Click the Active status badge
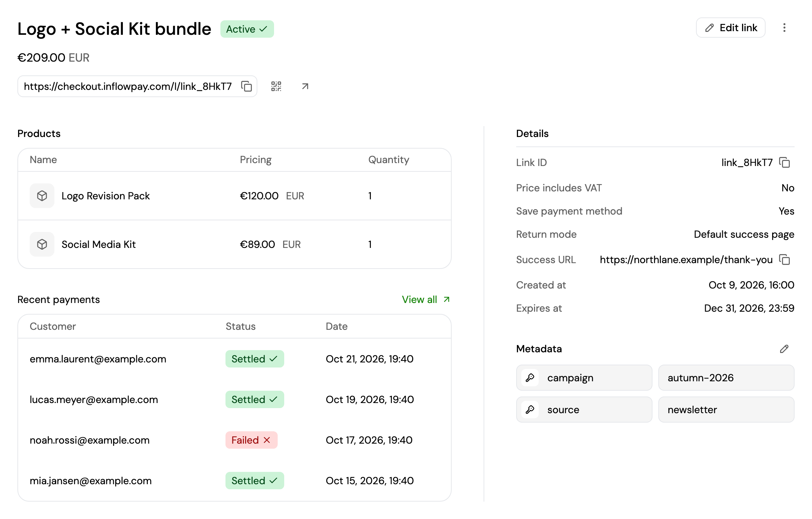 pyautogui.click(x=247, y=29)
